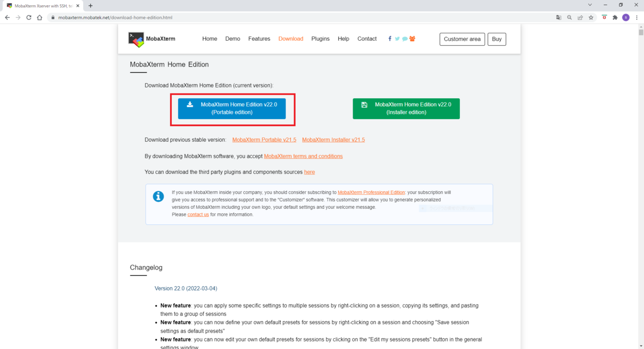Open the Facebook icon in the site header
This screenshot has height=349, width=644.
click(x=390, y=39)
